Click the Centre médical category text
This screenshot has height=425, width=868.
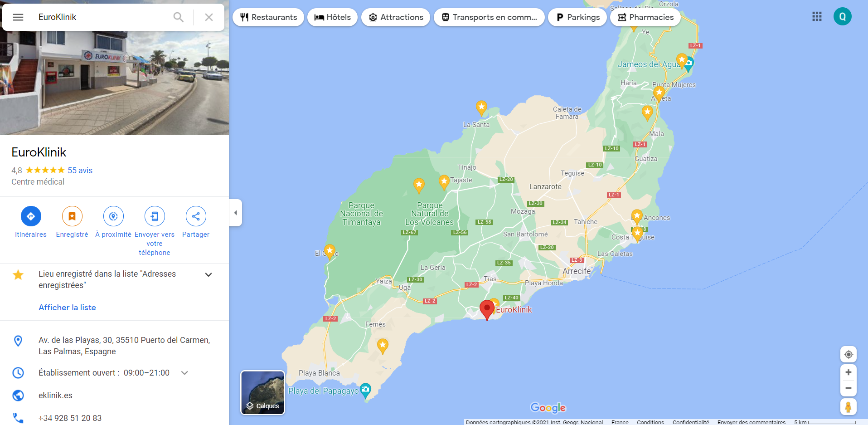(x=38, y=182)
